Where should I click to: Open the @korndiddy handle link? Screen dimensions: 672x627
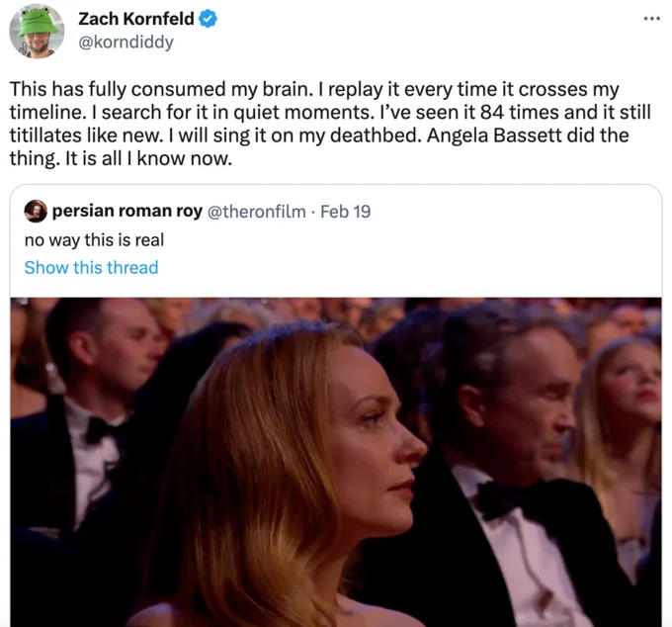pyautogui.click(x=126, y=42)
